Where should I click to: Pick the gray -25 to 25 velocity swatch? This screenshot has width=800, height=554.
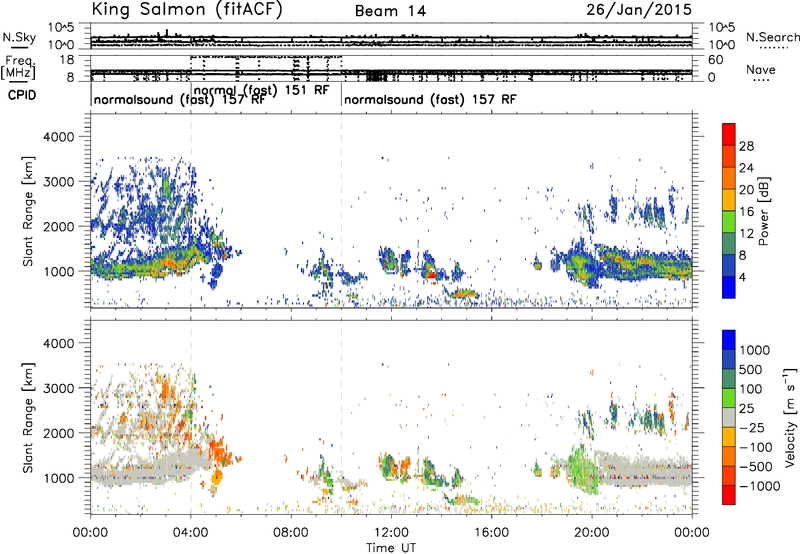tap(729, 417)
